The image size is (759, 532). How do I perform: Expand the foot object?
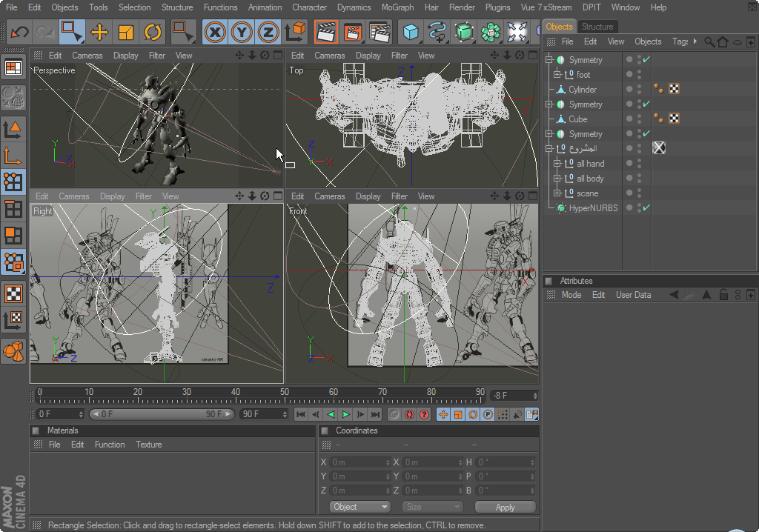tap(557, 75)
